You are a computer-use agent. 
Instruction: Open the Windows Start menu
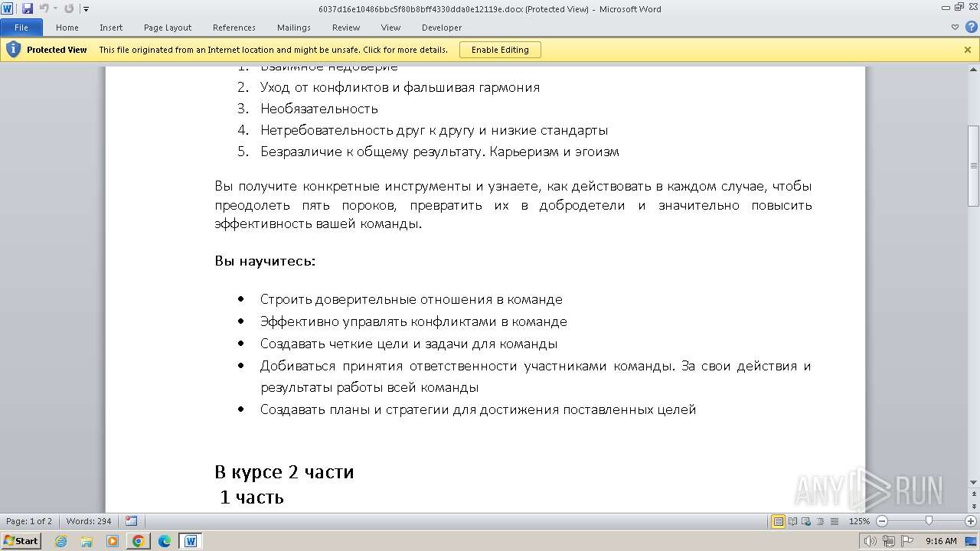(21, 540)
